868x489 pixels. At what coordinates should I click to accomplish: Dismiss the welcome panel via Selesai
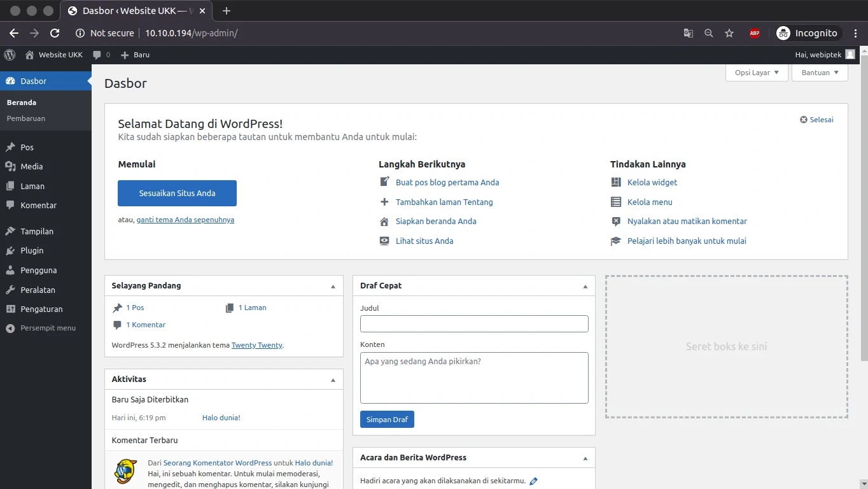click(x=816, y=120)
